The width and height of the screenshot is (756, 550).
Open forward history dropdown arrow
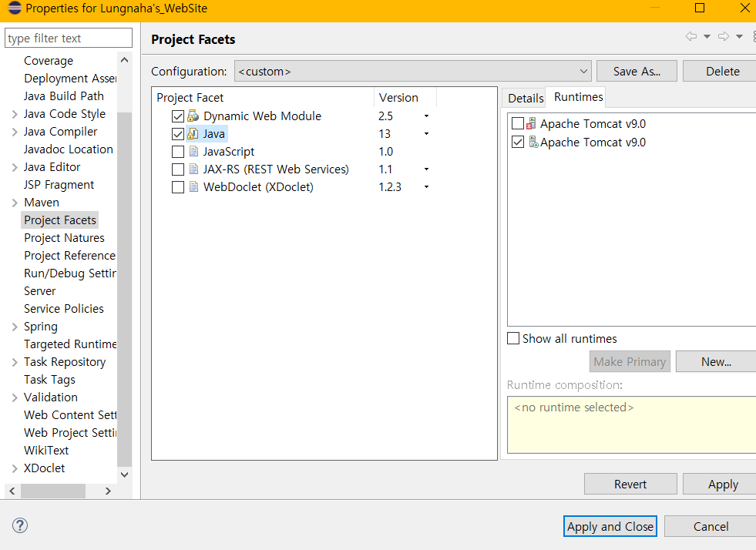(x=739, y=37)
